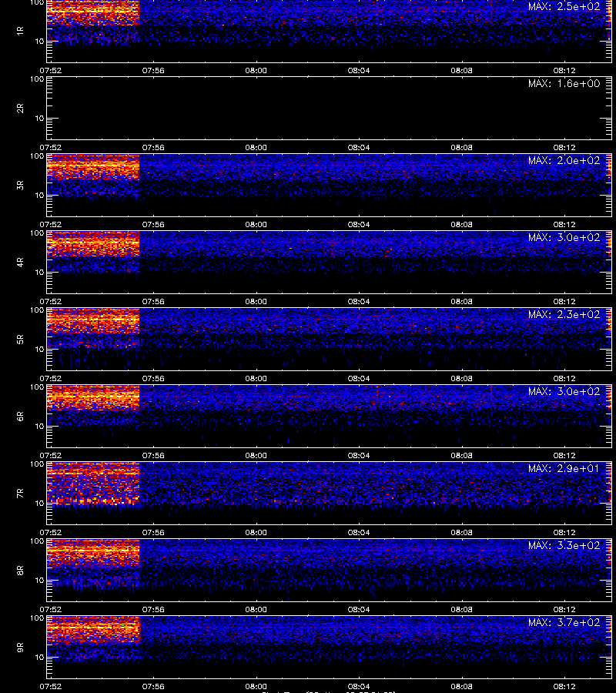This screenshot has height=693, width=616.
Task: Click the 08:04 time label beneath panel 3R
Action: pos(358,225)
